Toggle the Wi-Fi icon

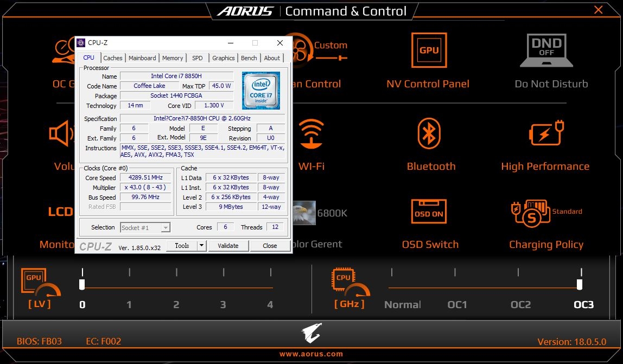coord(311,133)
